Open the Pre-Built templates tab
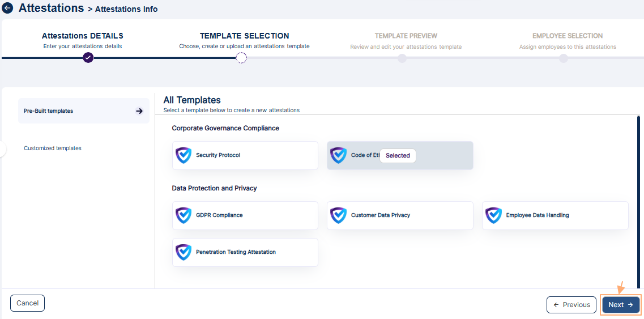Screen dimensions: 644x319 pyautogui.click(x=49, y=111)
